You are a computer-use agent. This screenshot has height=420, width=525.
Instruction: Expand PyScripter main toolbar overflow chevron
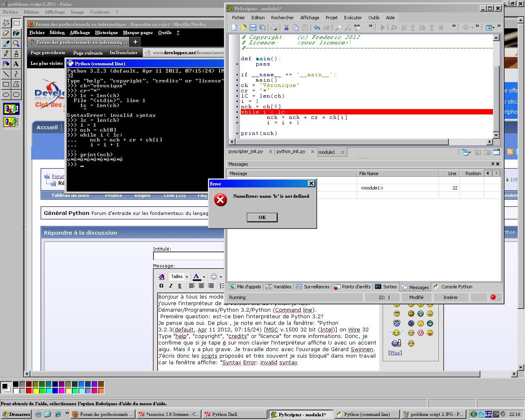pyautogui.click(x=370, y=26)
